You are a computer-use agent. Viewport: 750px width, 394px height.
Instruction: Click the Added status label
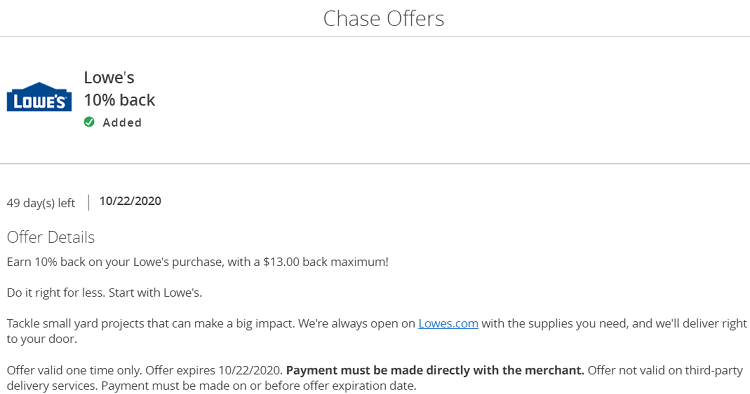[122, 122]
